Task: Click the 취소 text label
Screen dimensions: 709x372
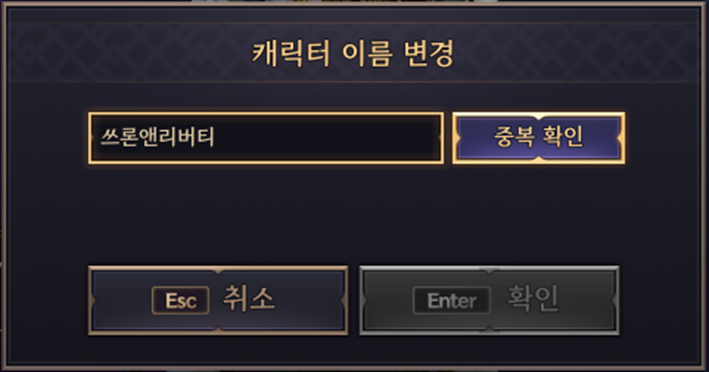Action: [x=249, y=298]
